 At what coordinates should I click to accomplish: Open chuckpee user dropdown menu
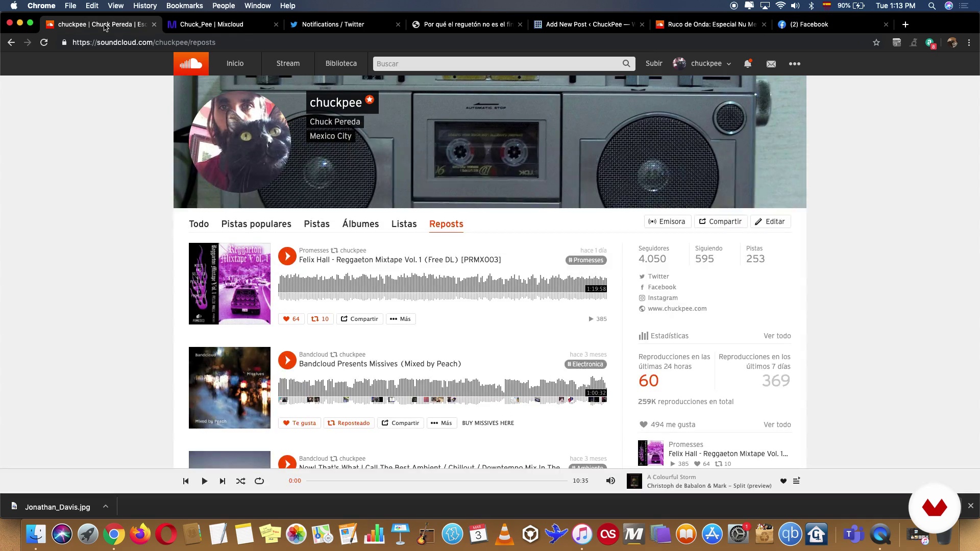pos(702,64)
